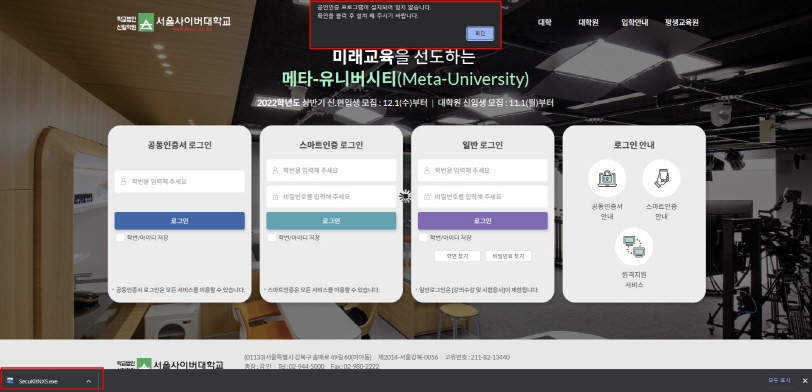
Task: Check 학번/아이디 저장 under 일반 로그인
Action: (x=423, y=238)
